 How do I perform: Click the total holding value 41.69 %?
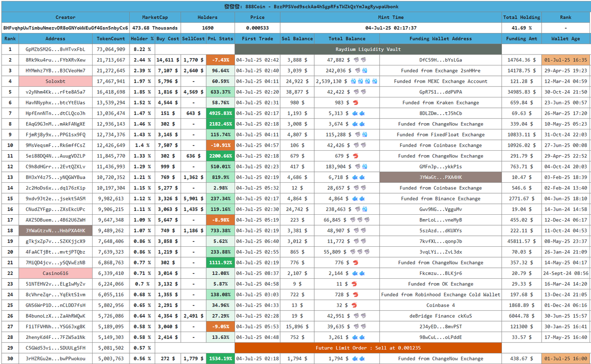pos(522,28)
